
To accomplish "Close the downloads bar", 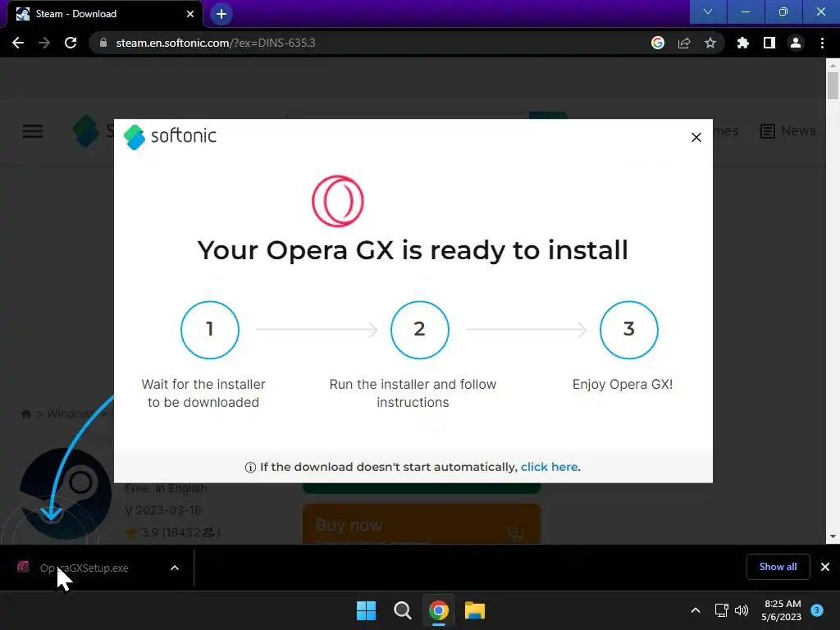I will (x=825, y=567).
